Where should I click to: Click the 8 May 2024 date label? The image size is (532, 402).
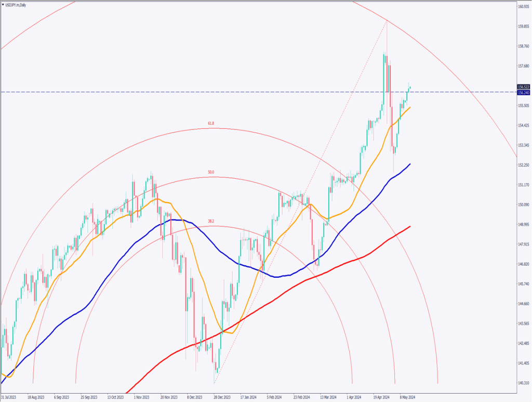tap(407, 397)
